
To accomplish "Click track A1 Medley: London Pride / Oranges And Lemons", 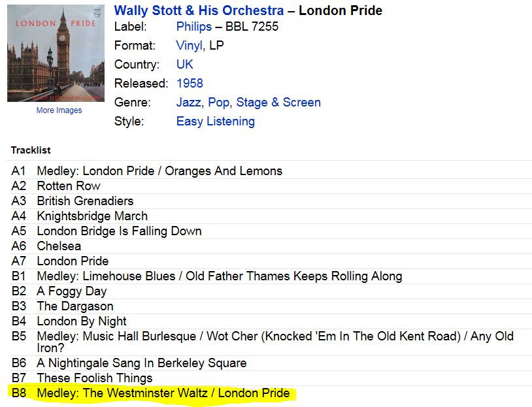I will 159,171.
